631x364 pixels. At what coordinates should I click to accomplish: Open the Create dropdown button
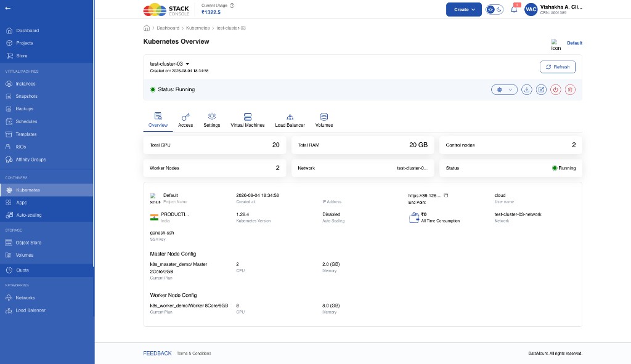pyautogui.click(x=463, y=10)
